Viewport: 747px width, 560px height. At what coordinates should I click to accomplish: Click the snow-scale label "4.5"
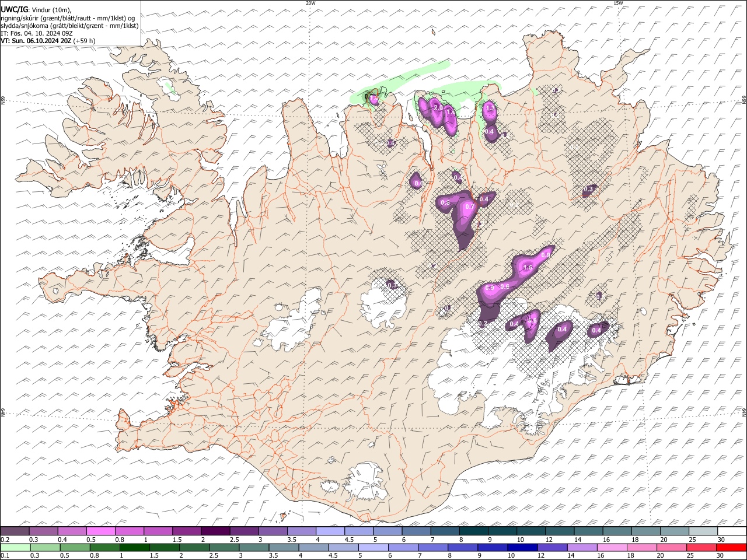click(350, 540)
